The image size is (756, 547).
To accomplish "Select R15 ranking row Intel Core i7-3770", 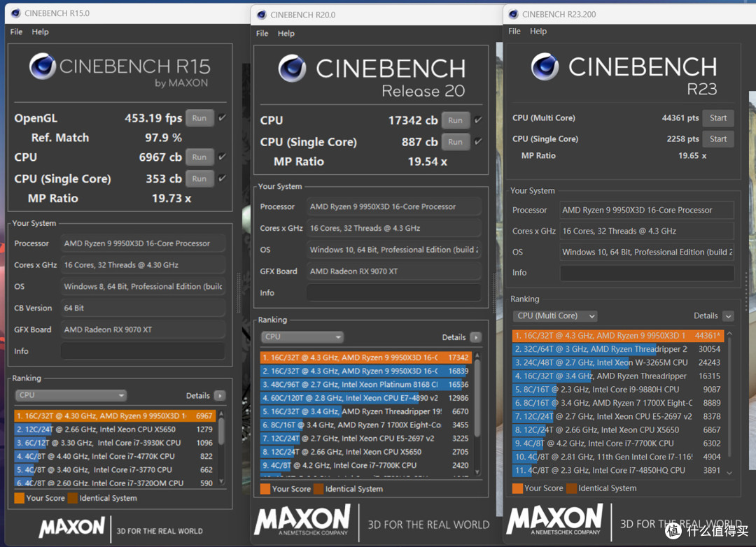I will pyautogui.click(x=115, y=470).
